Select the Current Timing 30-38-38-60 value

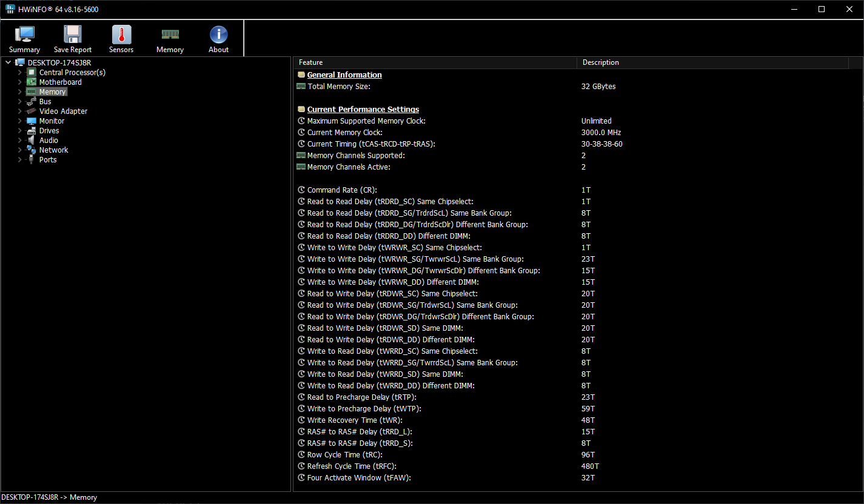pyautogui.click(x=601, y=144)
